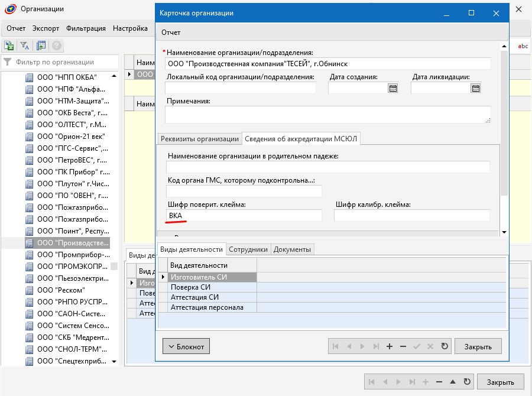Screen dimensions: 532x396
Task: Select Изготовитель СИ row
Action: [x=212, y=277]
